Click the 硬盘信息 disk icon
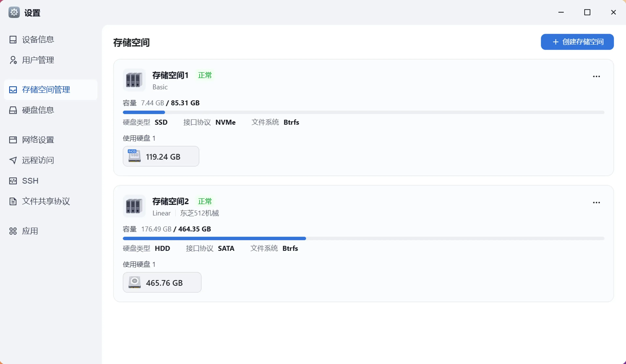626x364 pixels. 13,110
